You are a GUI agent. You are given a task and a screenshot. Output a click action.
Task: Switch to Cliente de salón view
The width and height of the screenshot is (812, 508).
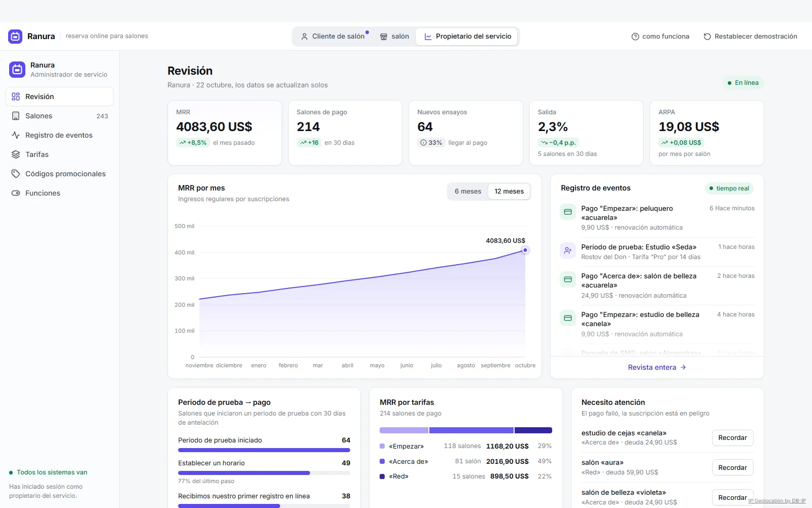334,37
